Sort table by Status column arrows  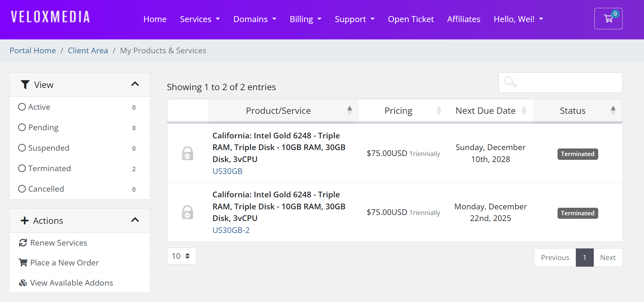(x=613, y=110)
